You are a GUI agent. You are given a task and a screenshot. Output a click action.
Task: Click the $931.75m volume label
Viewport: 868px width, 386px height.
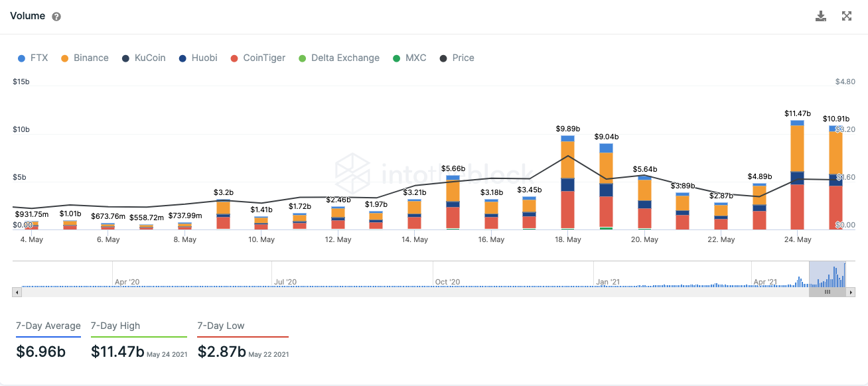pos(32,214)
